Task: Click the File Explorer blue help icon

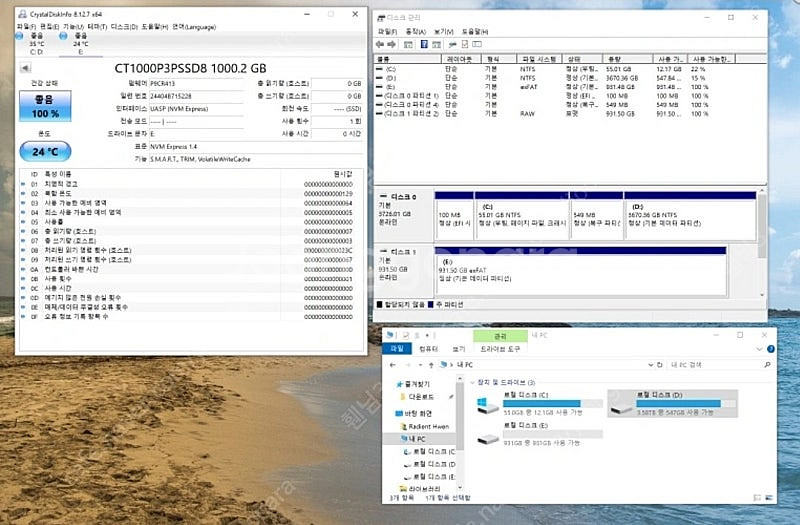Action: click(770, 349)
